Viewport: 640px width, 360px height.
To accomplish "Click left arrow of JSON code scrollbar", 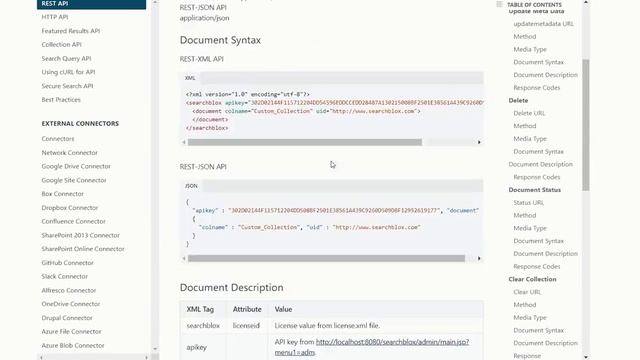I will point(184,258).
